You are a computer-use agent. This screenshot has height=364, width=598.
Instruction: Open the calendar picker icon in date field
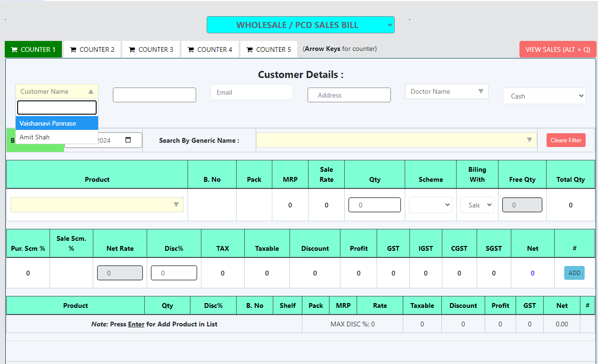coord(128,140)
